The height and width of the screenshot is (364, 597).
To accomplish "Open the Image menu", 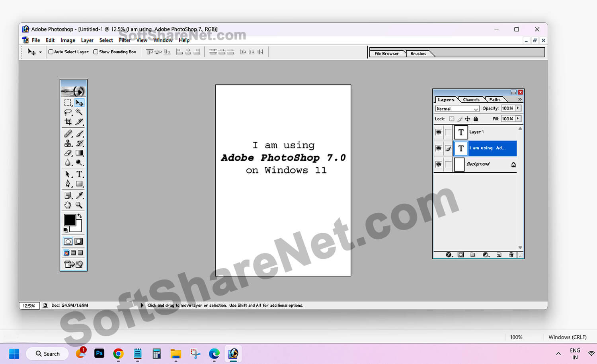I will [x=68, y=40].
